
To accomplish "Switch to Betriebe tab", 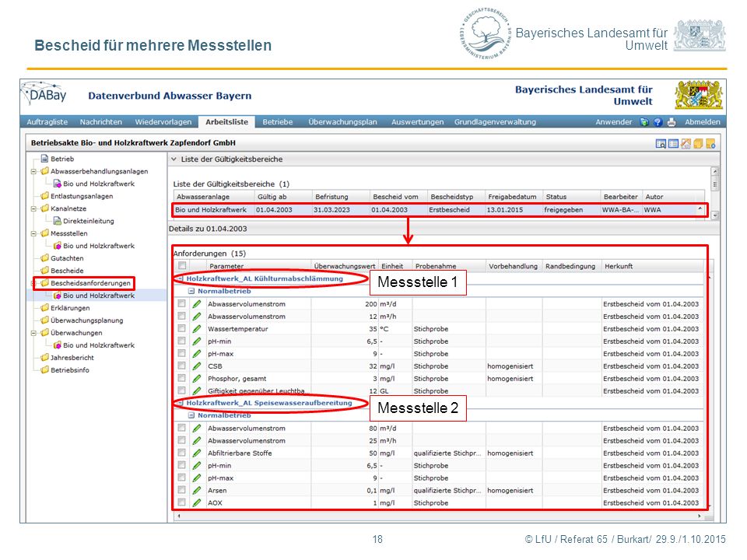I will point(277,122).
